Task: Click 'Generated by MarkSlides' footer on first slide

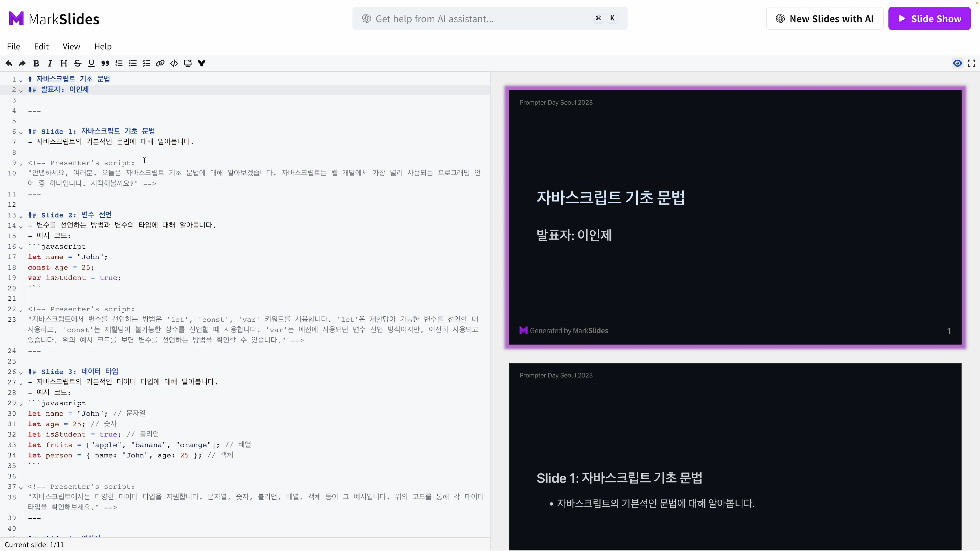Action: coord(564,330)
